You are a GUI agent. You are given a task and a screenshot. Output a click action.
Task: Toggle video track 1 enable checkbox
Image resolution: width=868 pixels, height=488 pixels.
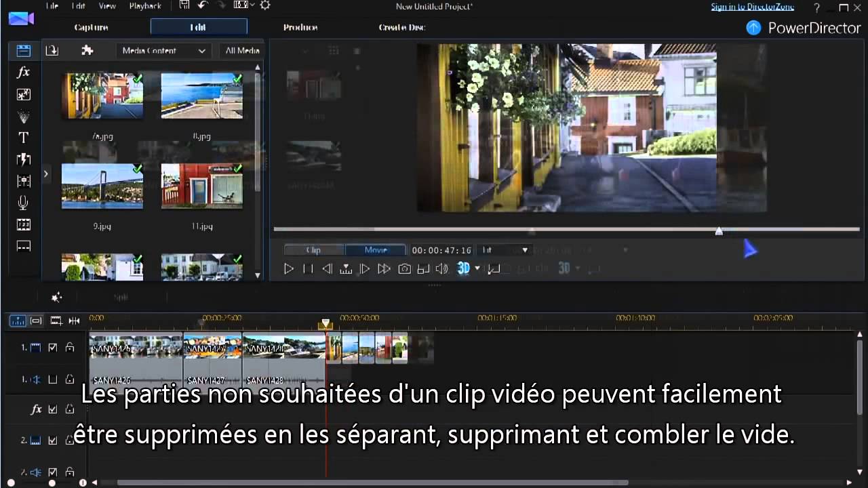(53, 348)
